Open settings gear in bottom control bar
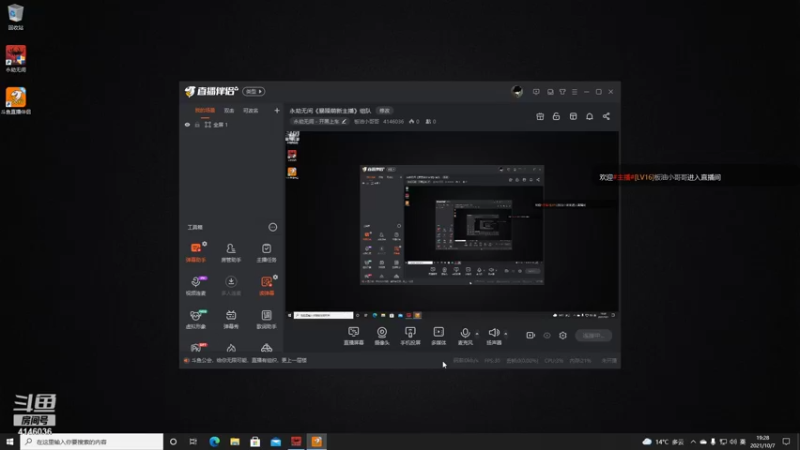800x450 pixels. pyautogui.click(x=563, y=335)
